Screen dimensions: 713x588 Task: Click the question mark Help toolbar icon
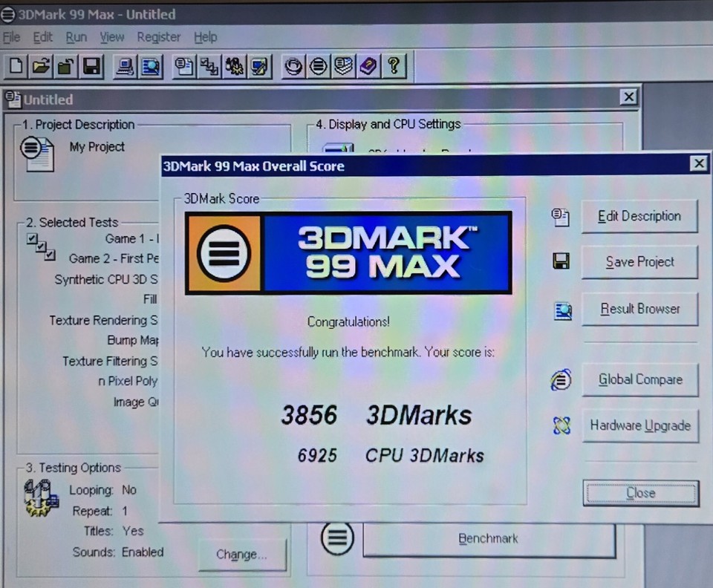click(394, 66)
